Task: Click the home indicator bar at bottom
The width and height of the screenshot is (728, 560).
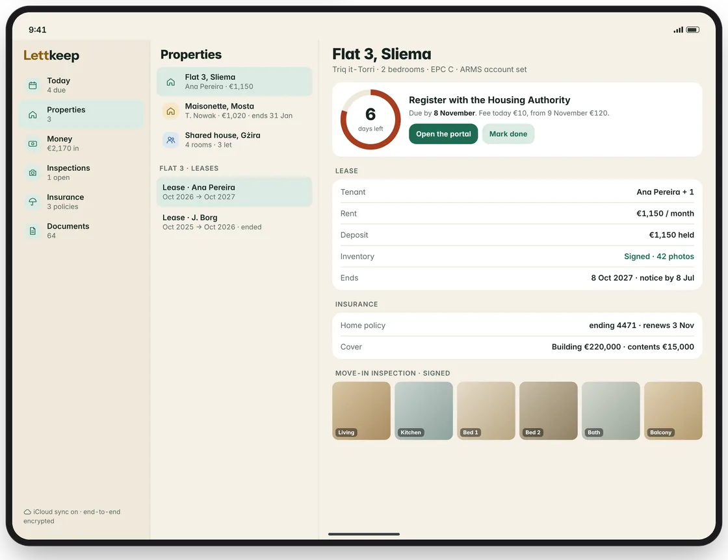Action: coord(364,534)
